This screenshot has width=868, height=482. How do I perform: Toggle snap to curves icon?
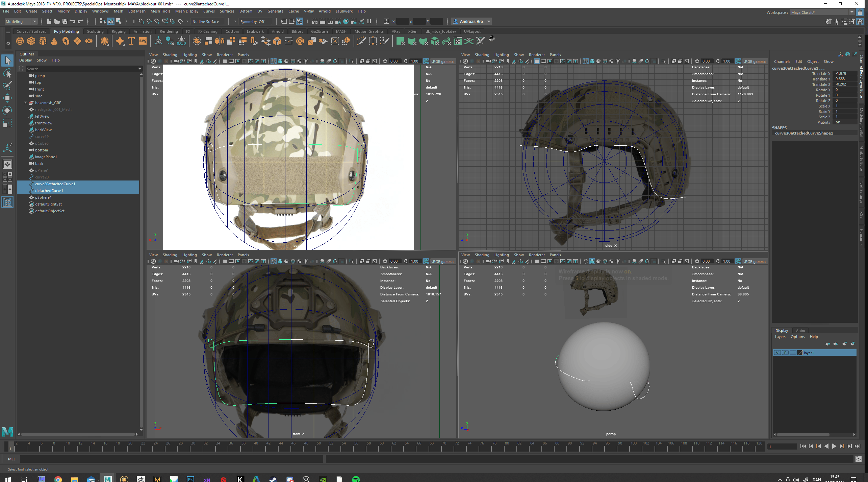tap(149, 21)
